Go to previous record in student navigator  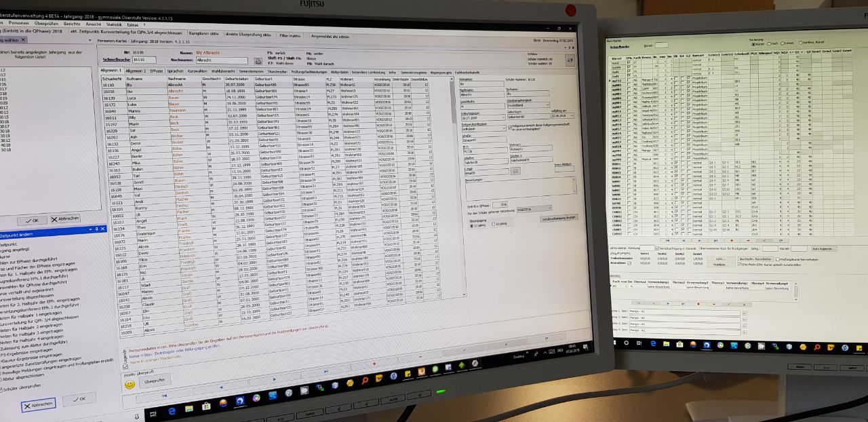221,387
